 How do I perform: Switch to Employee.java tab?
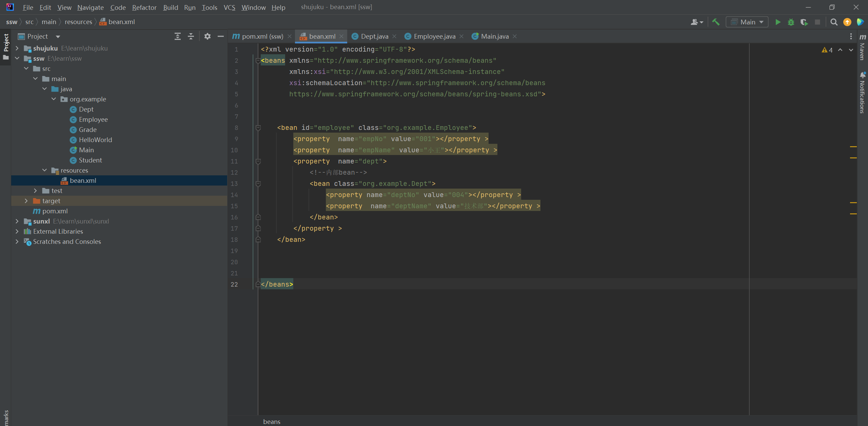[434, 36]
